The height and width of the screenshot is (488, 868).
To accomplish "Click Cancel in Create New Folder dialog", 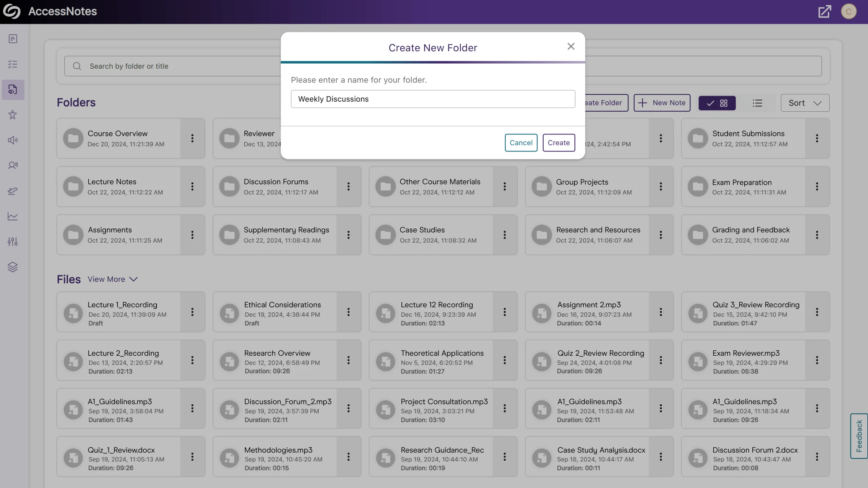I will 521,143.
